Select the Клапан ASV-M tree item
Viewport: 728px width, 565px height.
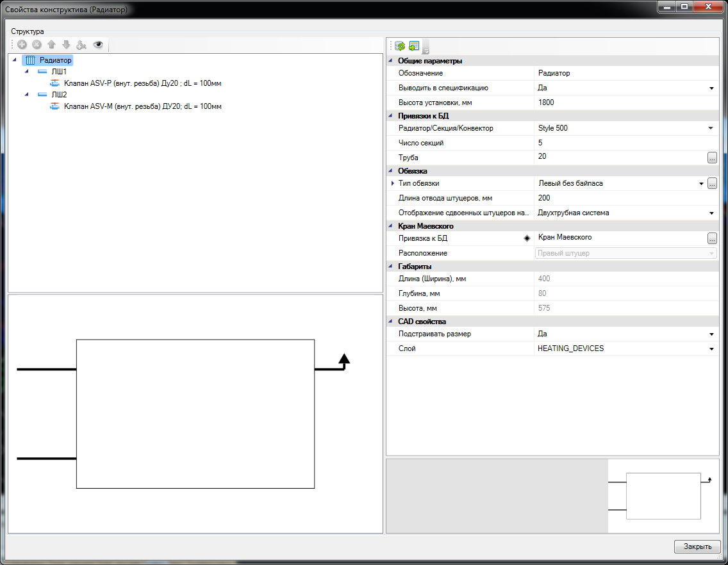coord(143,106)
